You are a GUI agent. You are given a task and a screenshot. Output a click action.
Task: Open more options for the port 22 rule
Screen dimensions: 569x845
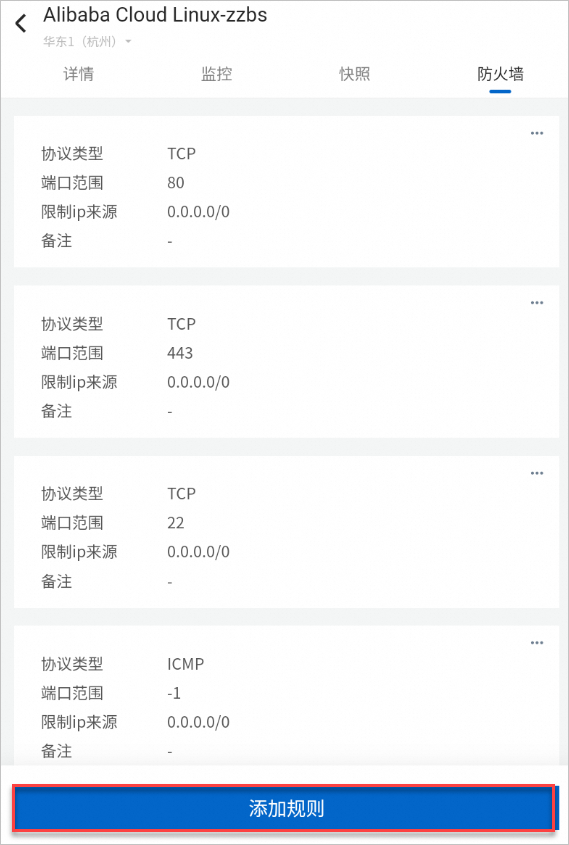(x=537, y=473)
